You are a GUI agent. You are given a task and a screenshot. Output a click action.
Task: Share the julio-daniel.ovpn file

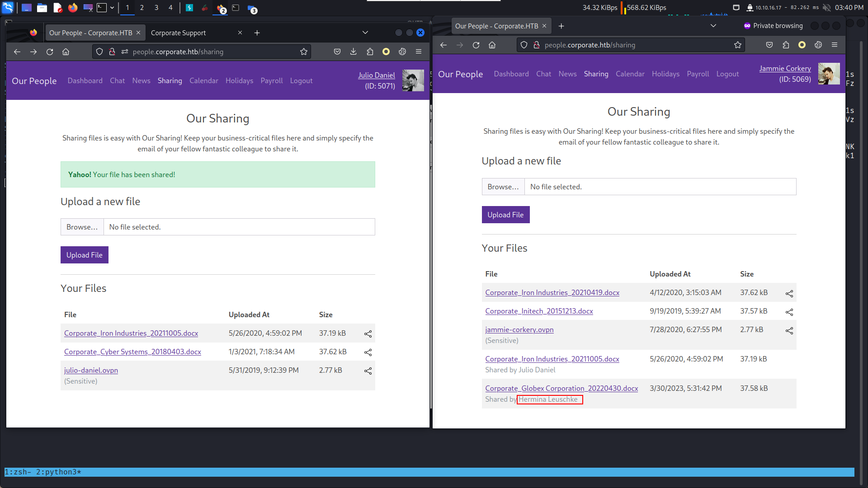coord(368,371)
